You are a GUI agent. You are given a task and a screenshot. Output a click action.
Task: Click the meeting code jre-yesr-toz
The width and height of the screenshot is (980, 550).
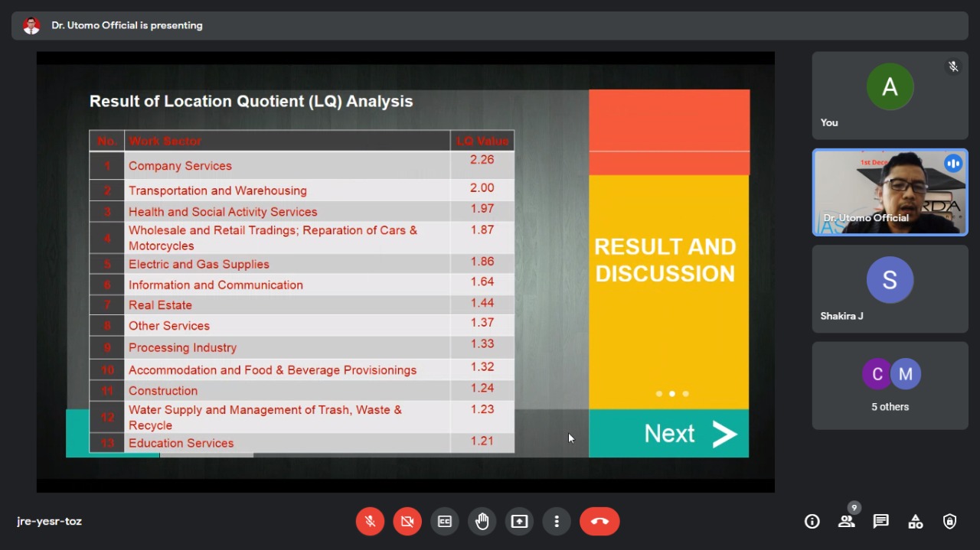pos(49,522)
